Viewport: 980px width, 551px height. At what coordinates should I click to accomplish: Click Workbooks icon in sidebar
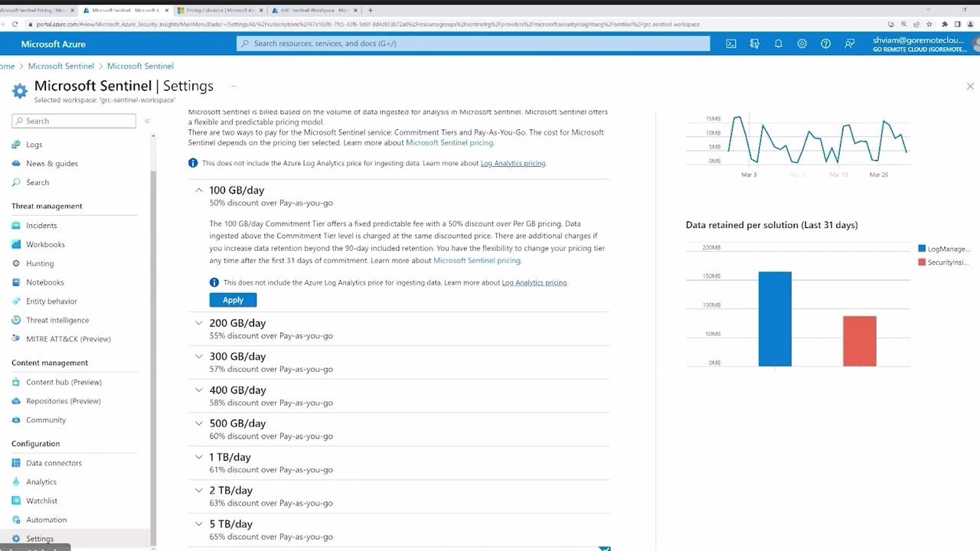point(16,244)
